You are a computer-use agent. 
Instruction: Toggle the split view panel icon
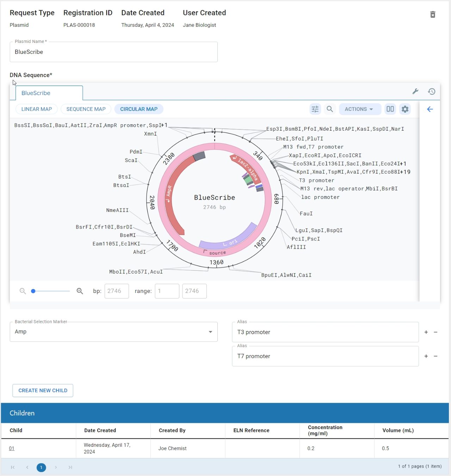pyautogui.click(x=390, y=109)
